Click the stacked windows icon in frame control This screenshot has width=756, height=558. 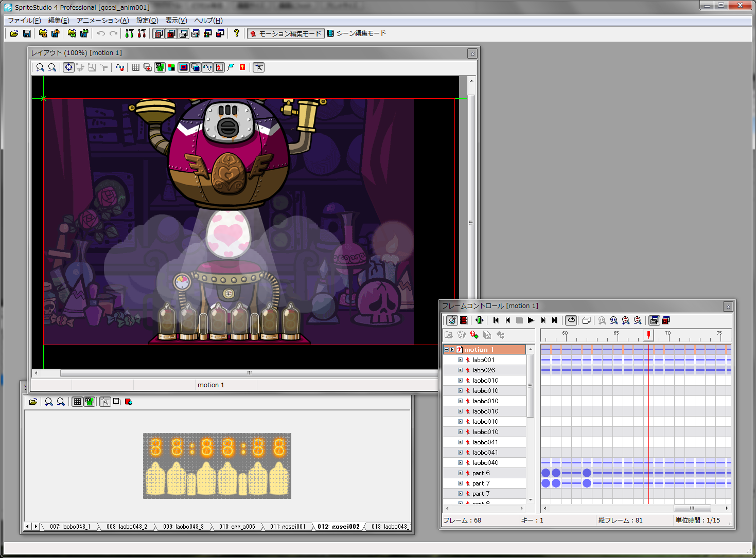tap(586, 320)
